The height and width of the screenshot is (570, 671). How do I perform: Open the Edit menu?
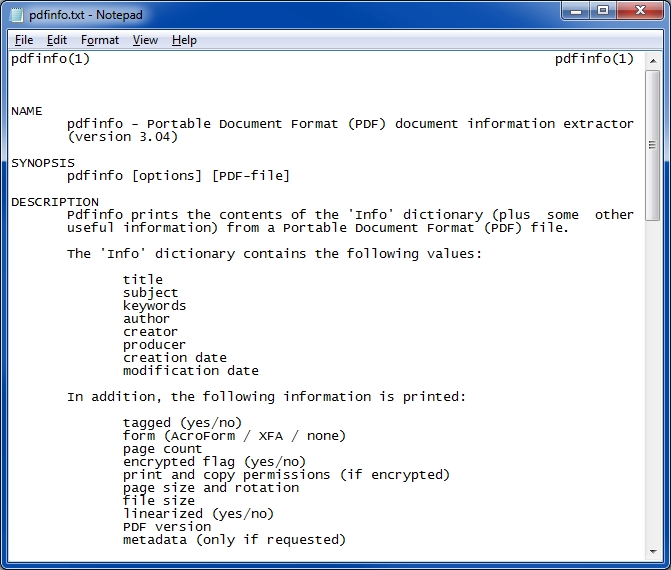tap(57, 40)
